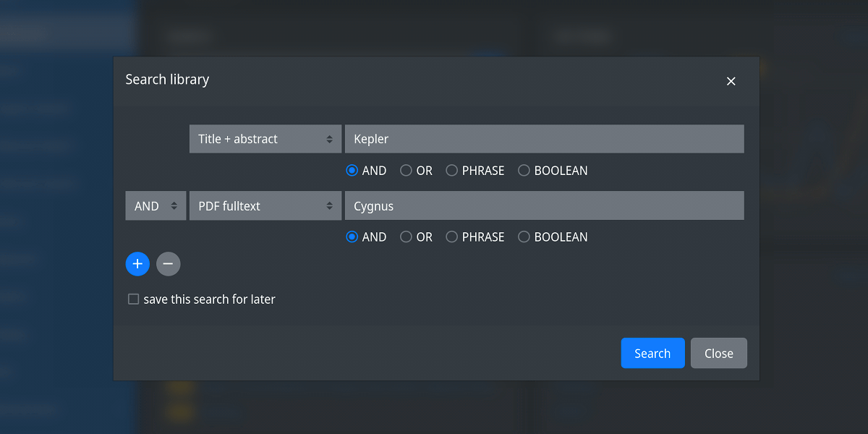The height and width of the screenshot is (434, 868).
Task: Select BOOLEAN radio for the Kepler row
Action: point(524,171)
